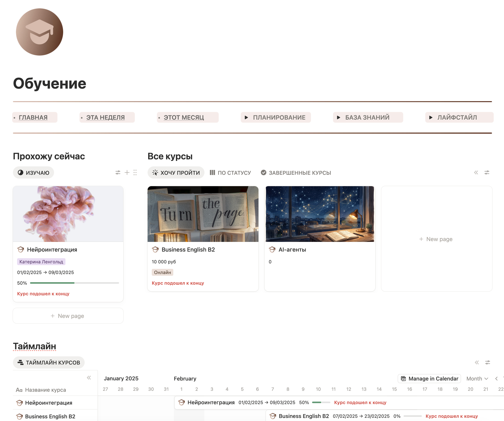Open the ЭТОТ МЕСЯЦ link
This screenshot has width=504, height=421.
184,117
